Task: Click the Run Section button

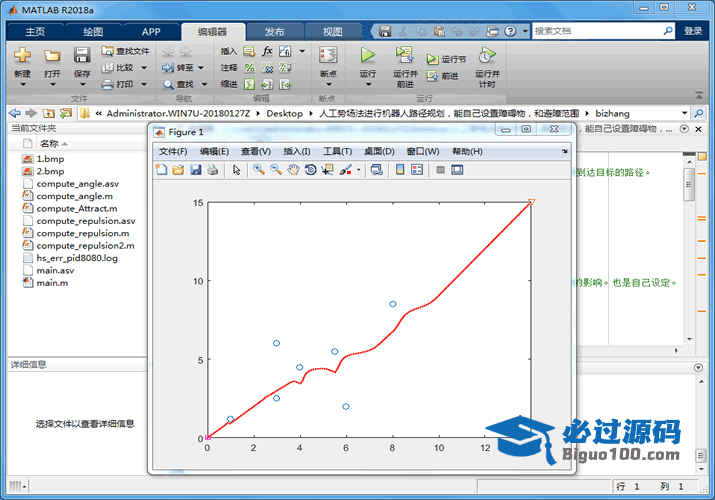Action: tap(446, 59)
